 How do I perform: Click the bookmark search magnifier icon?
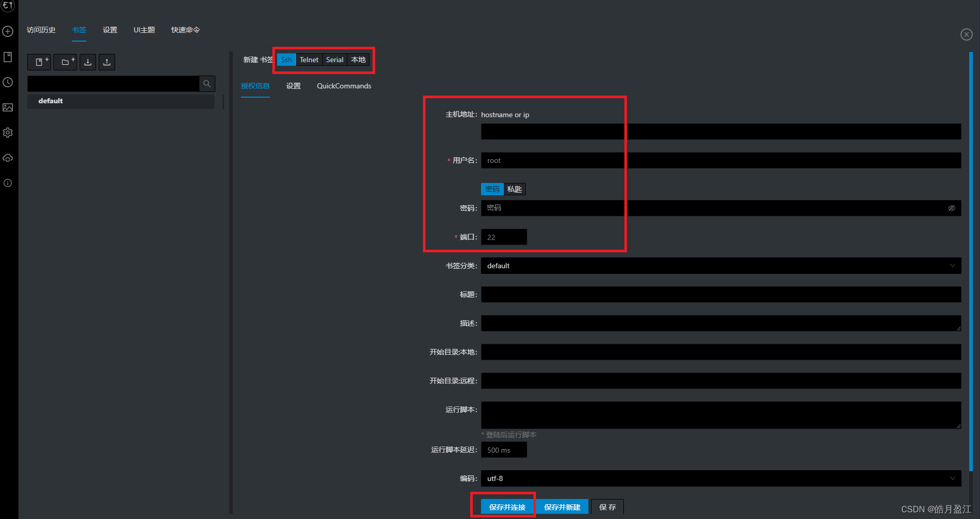point(207,84)
